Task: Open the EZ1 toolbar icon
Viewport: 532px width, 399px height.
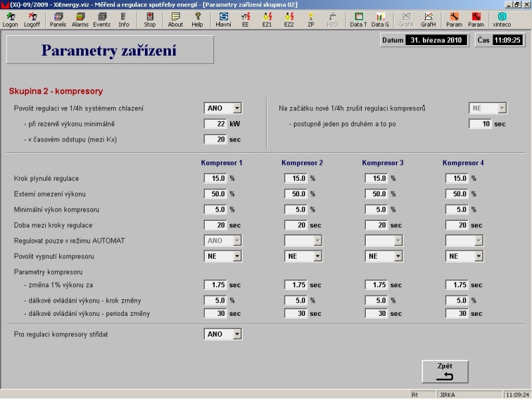Action: pos(267,20)
